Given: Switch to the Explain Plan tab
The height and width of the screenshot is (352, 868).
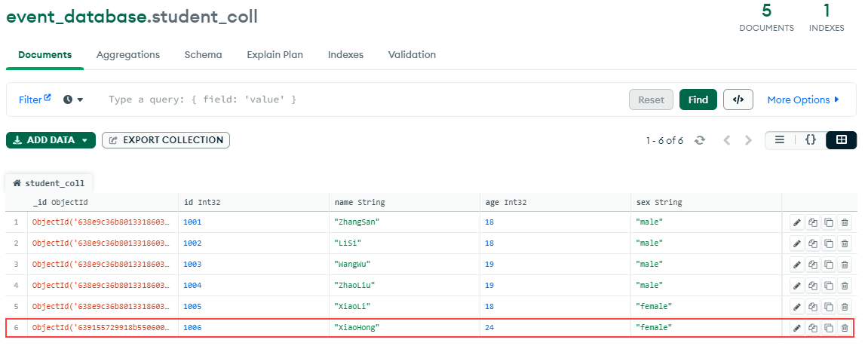Looking at the screenshot, I should [x=275, y=55].
